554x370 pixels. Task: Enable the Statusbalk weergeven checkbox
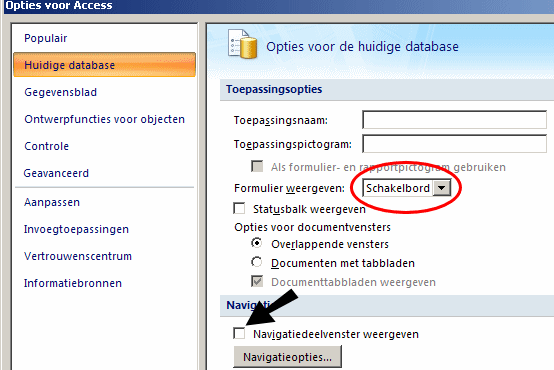click(239, 209)
